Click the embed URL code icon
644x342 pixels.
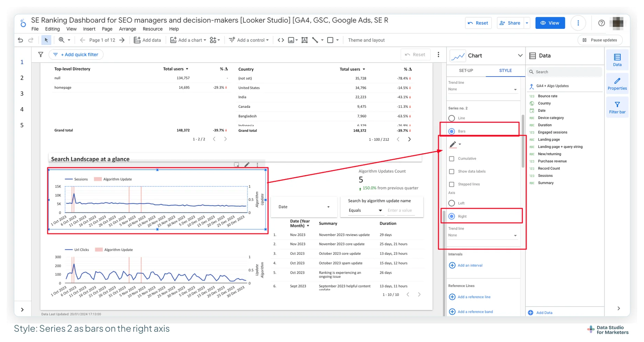(281, 40)
